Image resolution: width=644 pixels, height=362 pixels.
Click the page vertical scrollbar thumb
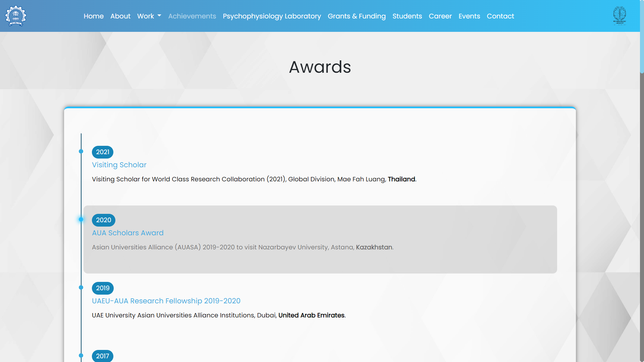point(642,37)
